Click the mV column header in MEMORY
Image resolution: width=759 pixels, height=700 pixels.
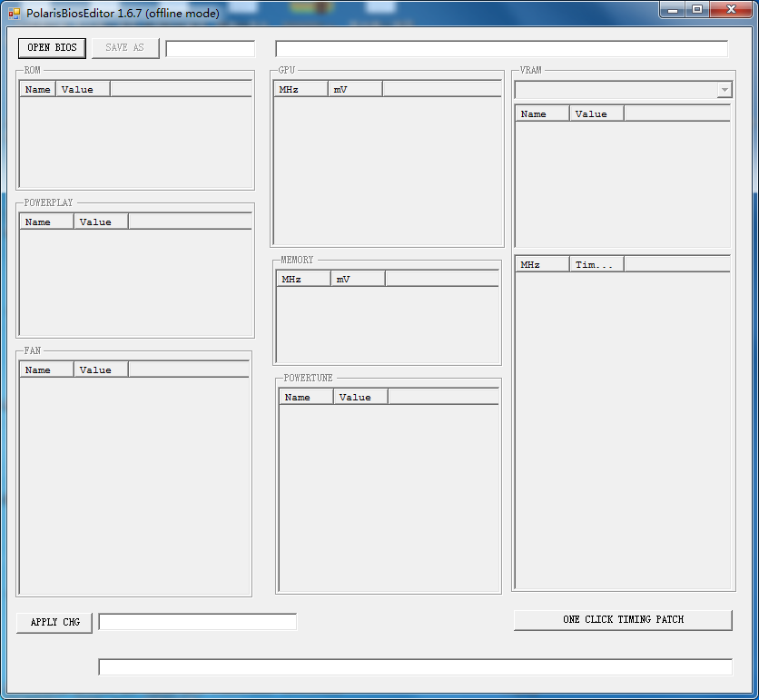pyautogui.click(x=357, y=279)
